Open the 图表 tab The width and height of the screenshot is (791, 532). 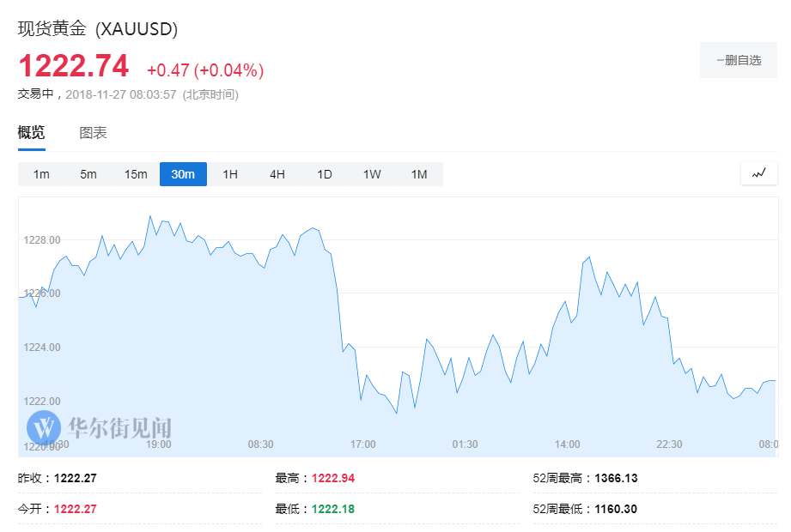[x=94, y=133]
